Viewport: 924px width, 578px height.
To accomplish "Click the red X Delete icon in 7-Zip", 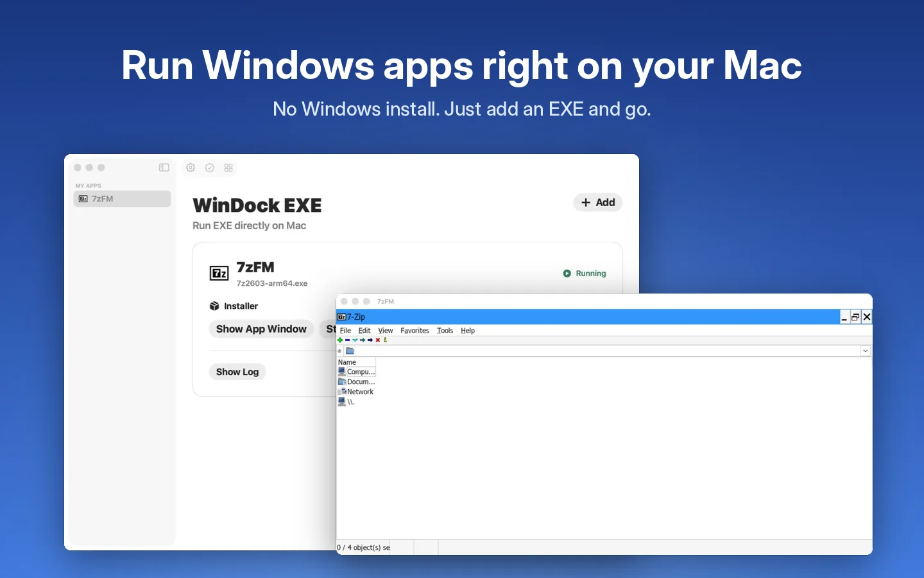I will [378, 340].
